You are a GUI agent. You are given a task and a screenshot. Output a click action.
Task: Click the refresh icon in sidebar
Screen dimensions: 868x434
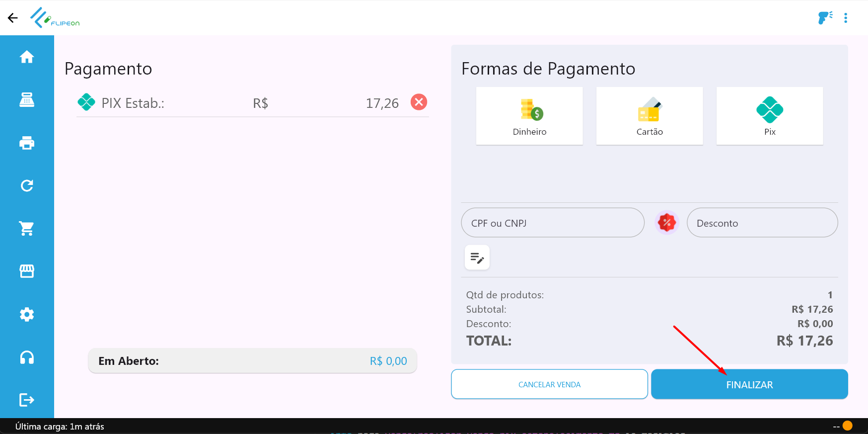coord(27,186)
